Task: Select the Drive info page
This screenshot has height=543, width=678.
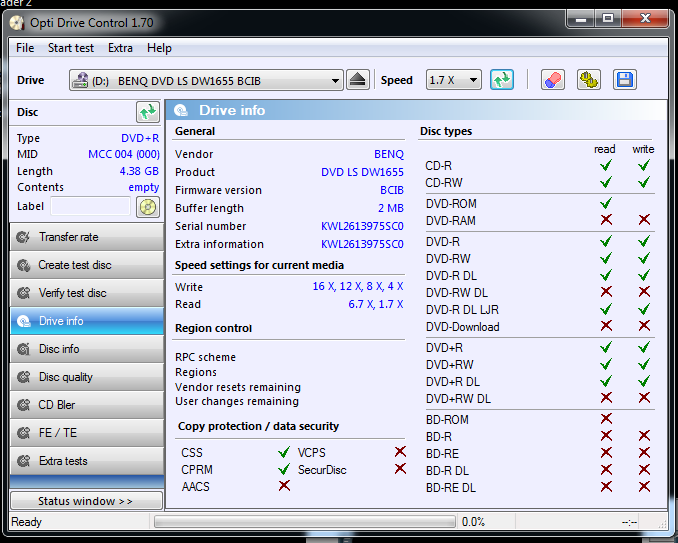Action: coord(87,321)
